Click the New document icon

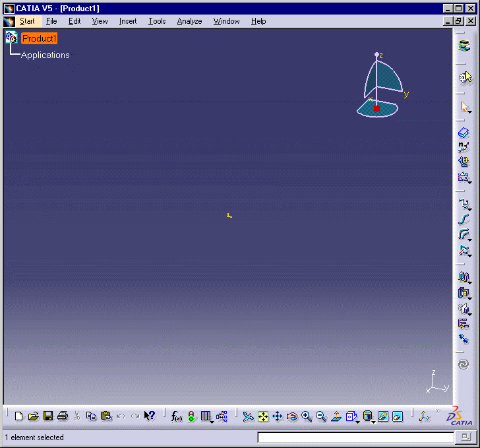click(x=18, y=416)
